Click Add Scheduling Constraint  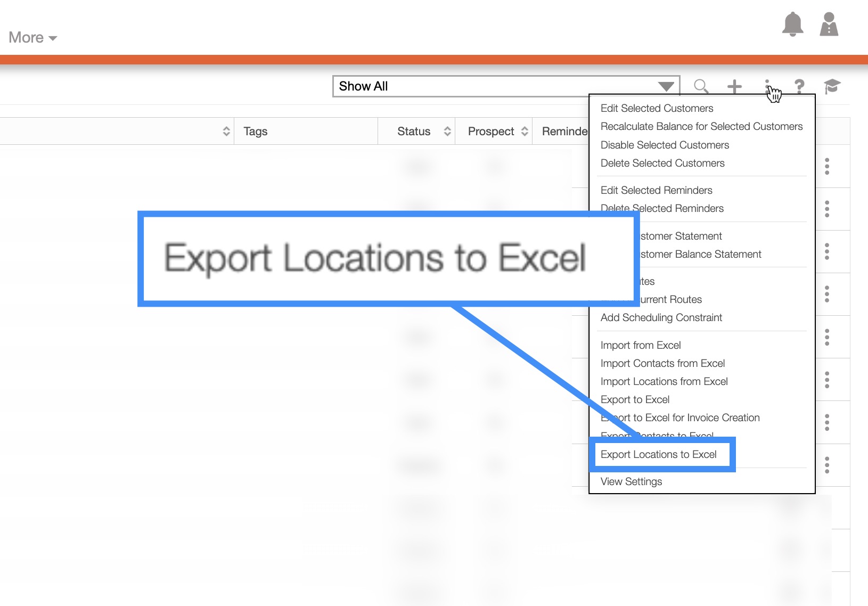tap(661, 317)
